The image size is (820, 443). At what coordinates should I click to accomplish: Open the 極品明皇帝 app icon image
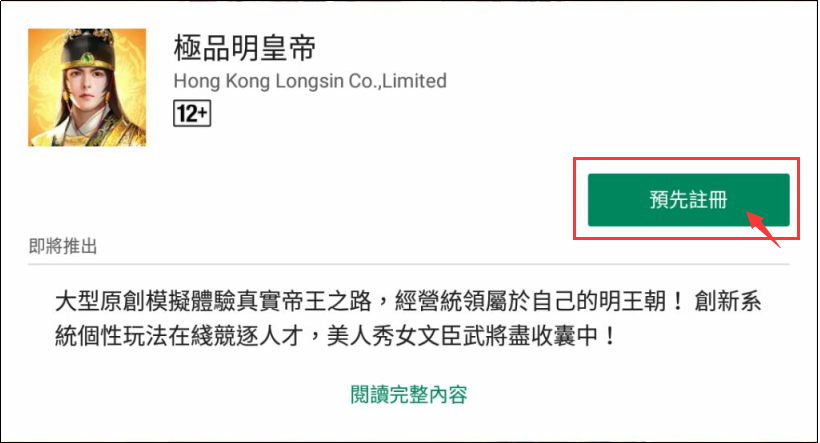coord(87,87)
